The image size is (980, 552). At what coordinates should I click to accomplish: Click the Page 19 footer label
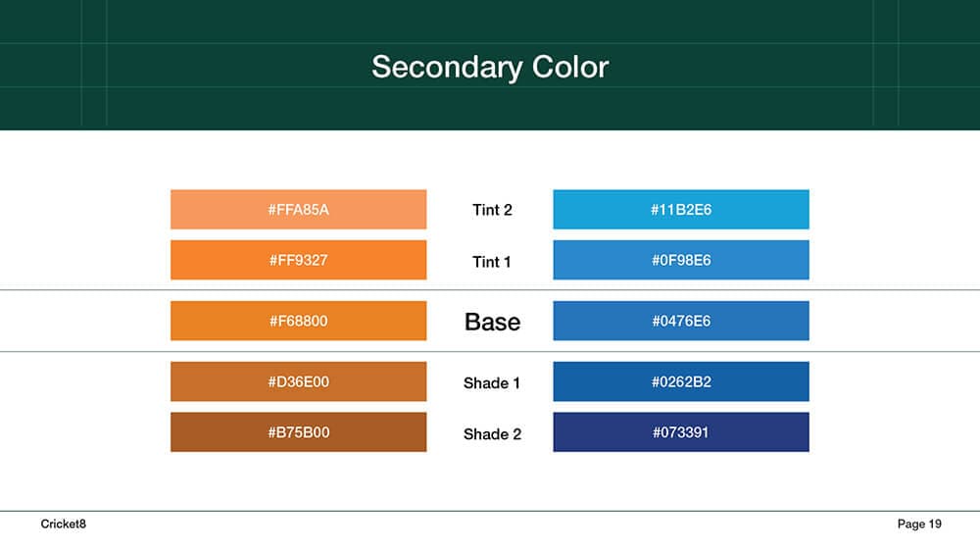[919, 524]
